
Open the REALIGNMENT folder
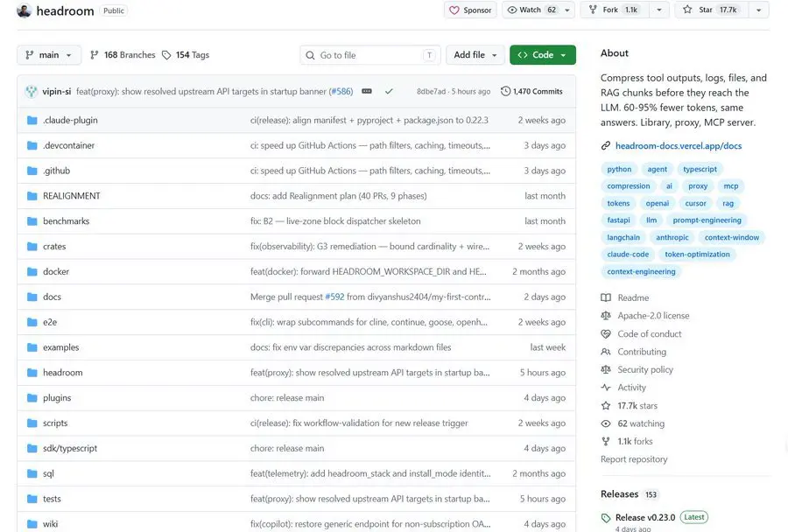[72, 196]
